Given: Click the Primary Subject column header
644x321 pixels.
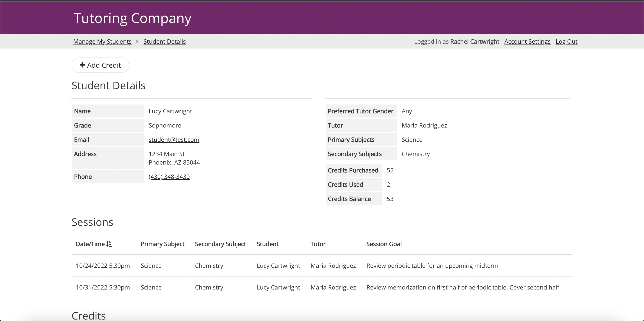Looking at the screenshot, I should [x=162, y=244].
